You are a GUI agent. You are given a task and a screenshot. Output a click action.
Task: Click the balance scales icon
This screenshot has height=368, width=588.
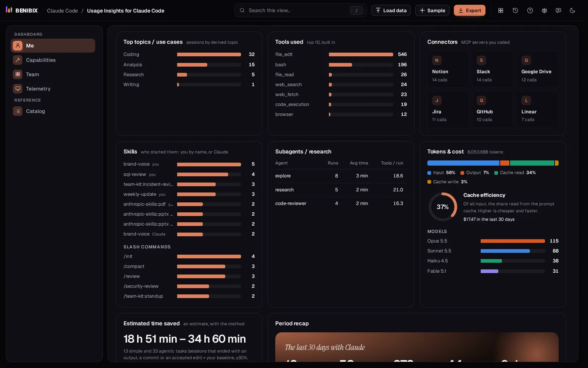pos(544,10)
